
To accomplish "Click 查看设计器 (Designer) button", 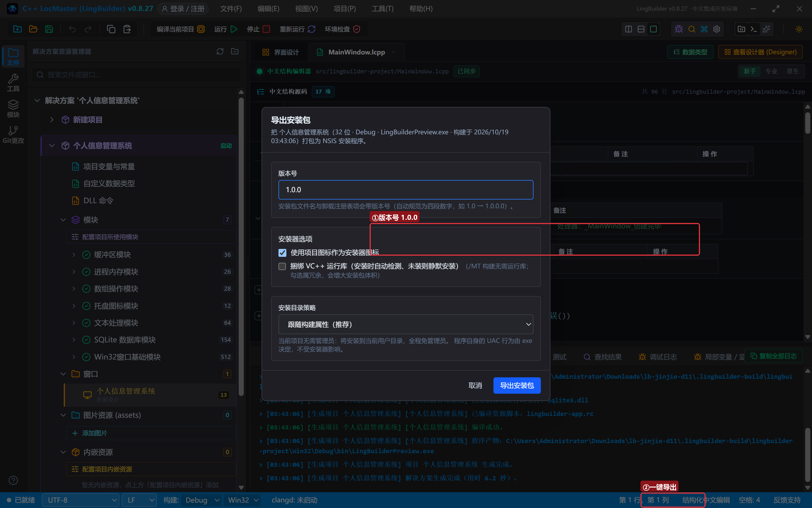I will click(x=760, y=52).
